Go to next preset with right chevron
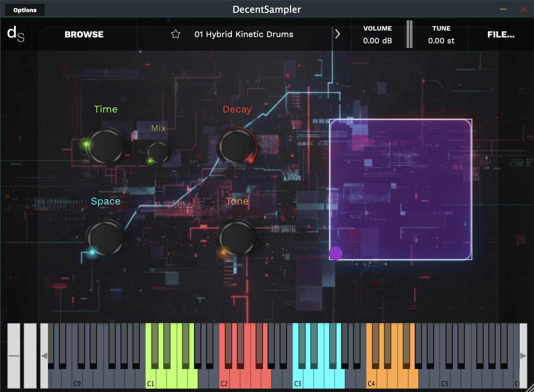Image resolution: width=534 pixels, height=392 pixels. point(337,34)
